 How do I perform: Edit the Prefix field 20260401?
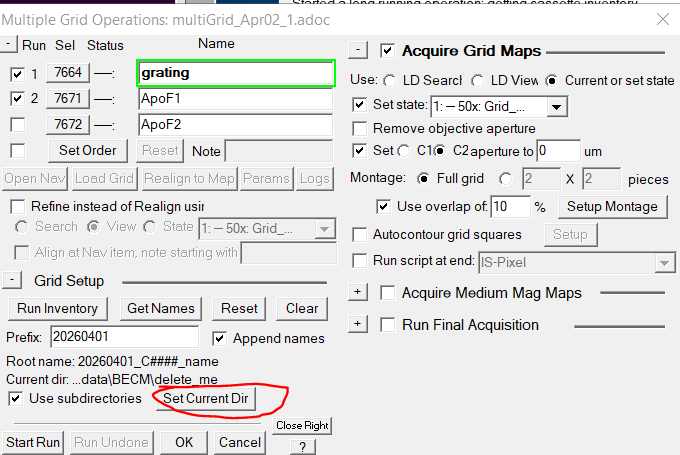124,337
